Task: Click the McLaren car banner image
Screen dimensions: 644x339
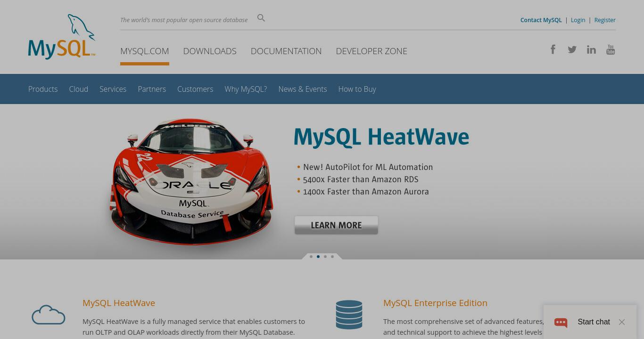Action: (x=191, y=182)
